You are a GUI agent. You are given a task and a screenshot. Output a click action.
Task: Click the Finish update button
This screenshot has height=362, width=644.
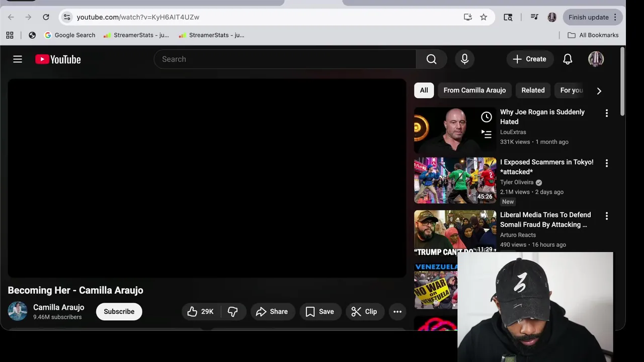point(593,17)
